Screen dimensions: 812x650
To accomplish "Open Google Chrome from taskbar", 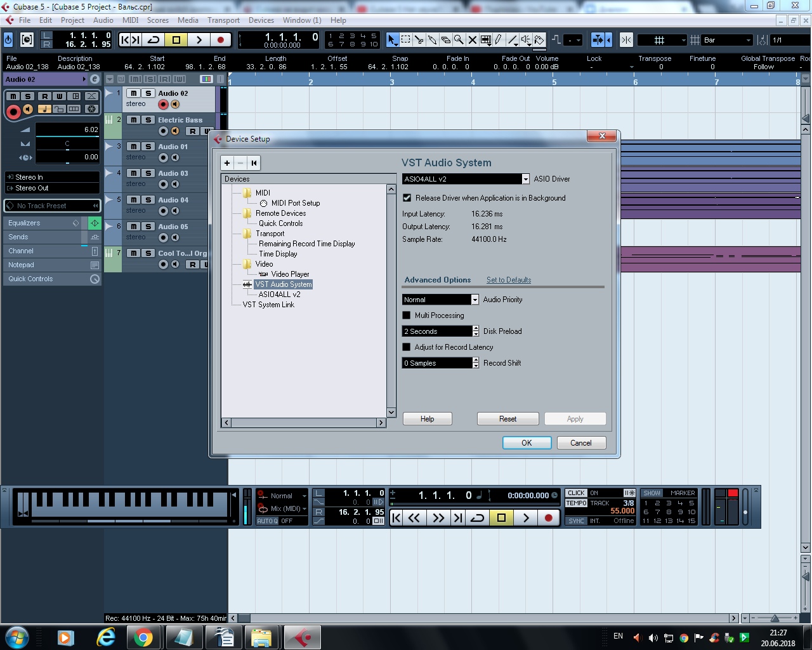I will [x=143, y=637].
